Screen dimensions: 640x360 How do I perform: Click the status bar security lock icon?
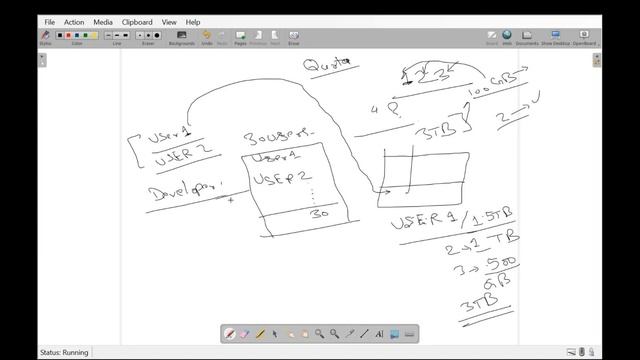(591, 352)
